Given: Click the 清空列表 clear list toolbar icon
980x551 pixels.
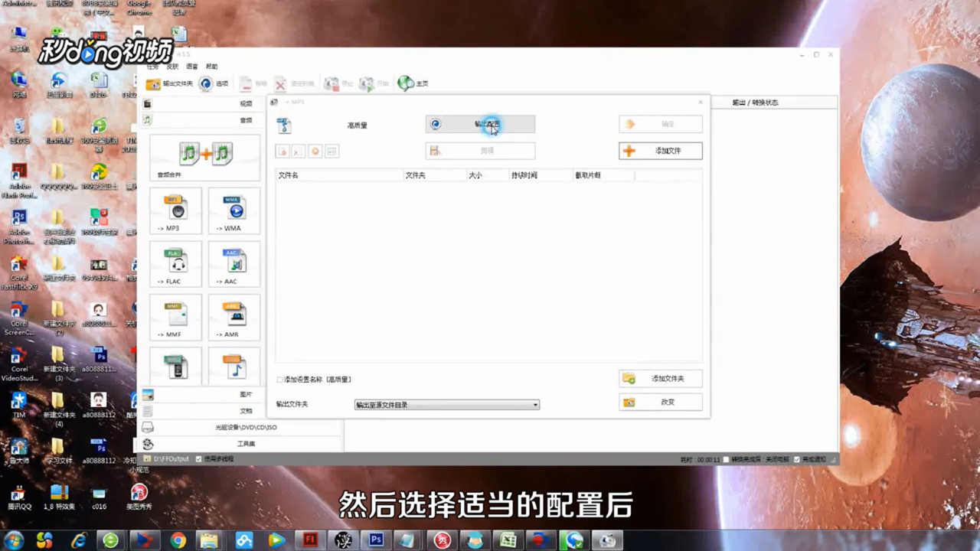Looking at the screenshot, I should point(294,83).
